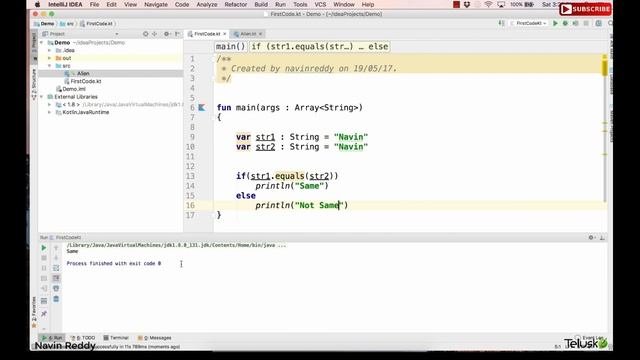Rerun the program in the Run panel

click(x=44, y=248)
